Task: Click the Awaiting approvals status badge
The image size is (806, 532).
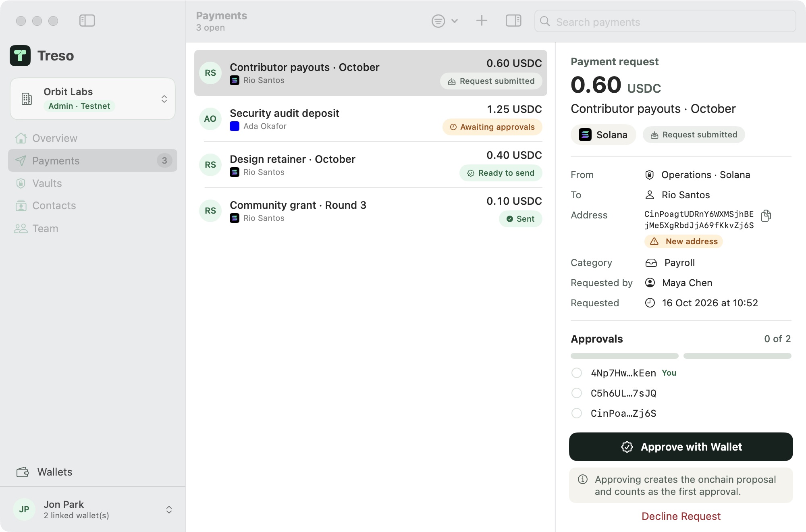Action: click(x=492, y=127)
